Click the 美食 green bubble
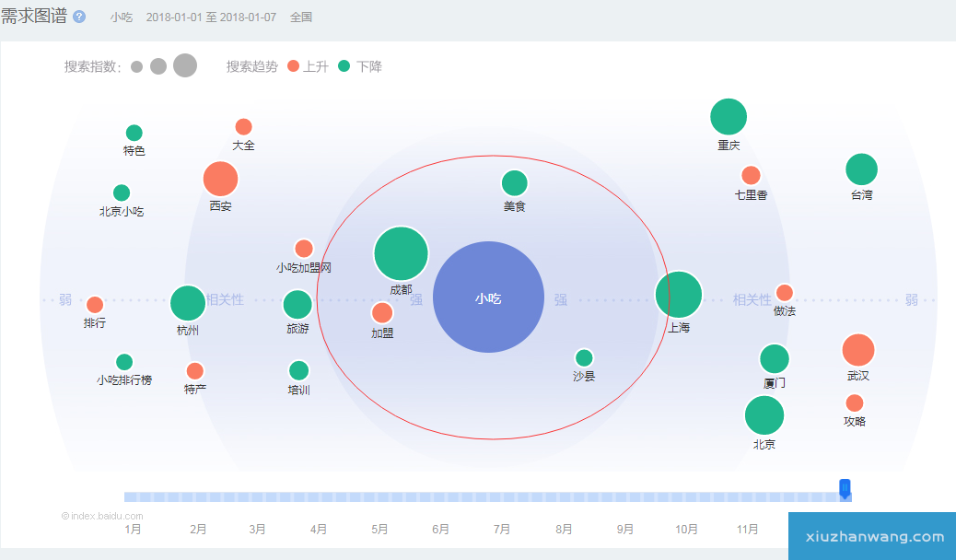Screen dimensions: 956x560 click(515, 183)
